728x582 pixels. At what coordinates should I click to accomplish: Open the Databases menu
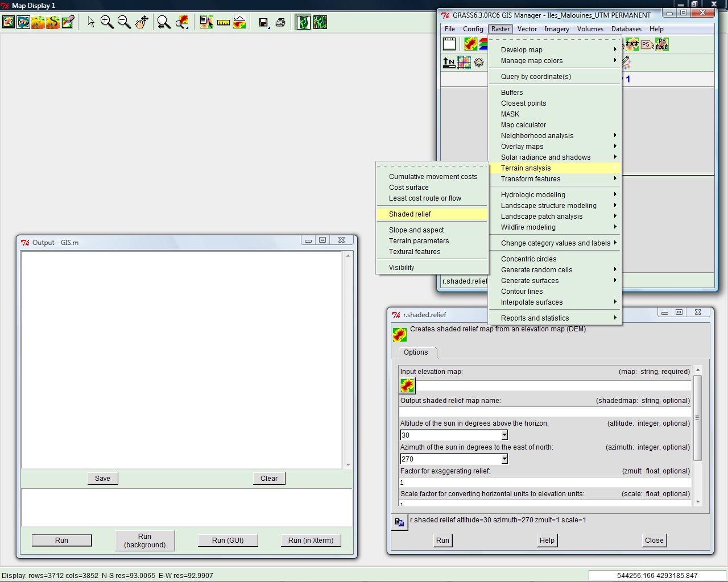626,29
